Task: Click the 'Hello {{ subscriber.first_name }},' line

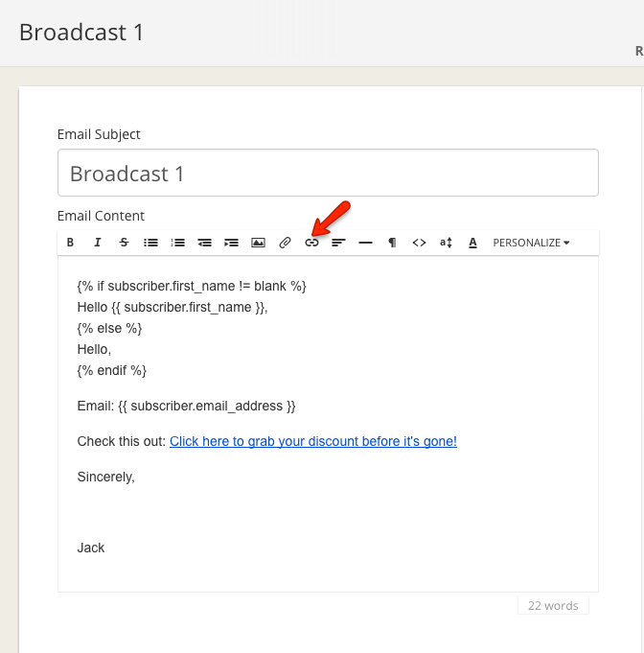Action: (172, 307)
